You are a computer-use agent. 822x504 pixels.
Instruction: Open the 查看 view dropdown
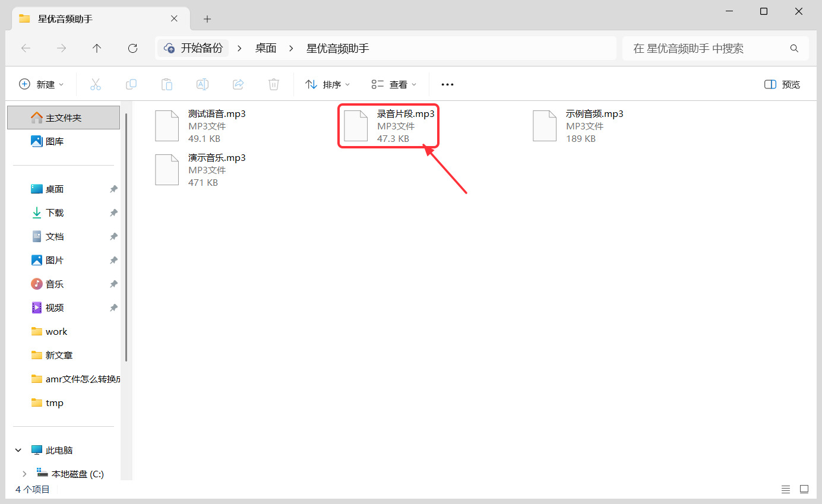coord(394,84)
